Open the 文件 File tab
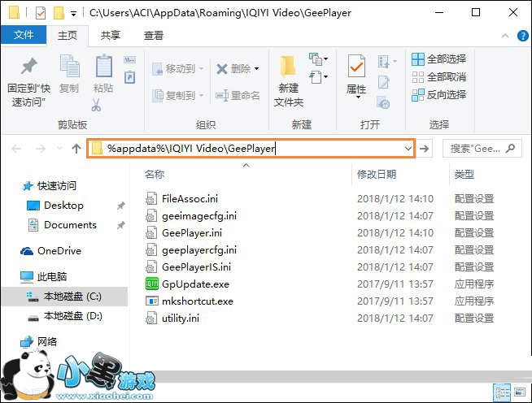Screen dimensions: 532x403 tap(24, 35)
